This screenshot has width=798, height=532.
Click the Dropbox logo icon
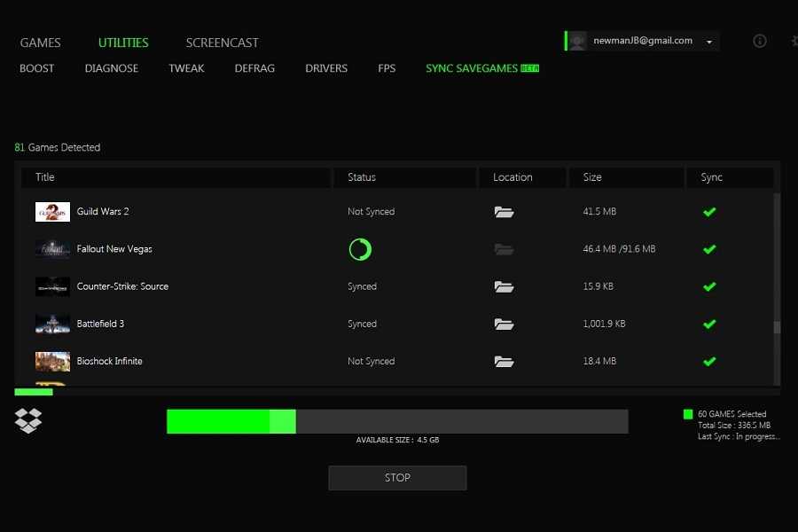pyautogui.click(x=28, y=420)
